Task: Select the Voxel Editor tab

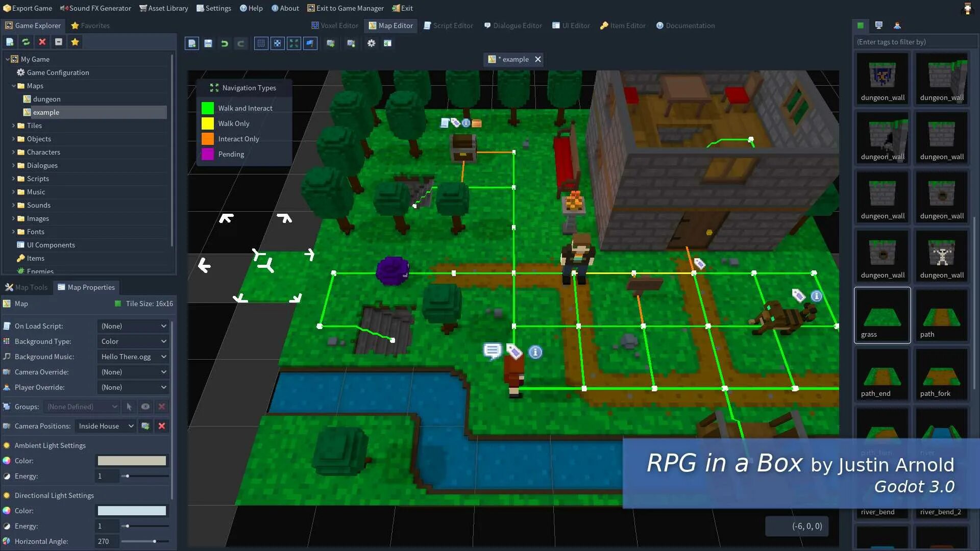Action: pos(334,26)
